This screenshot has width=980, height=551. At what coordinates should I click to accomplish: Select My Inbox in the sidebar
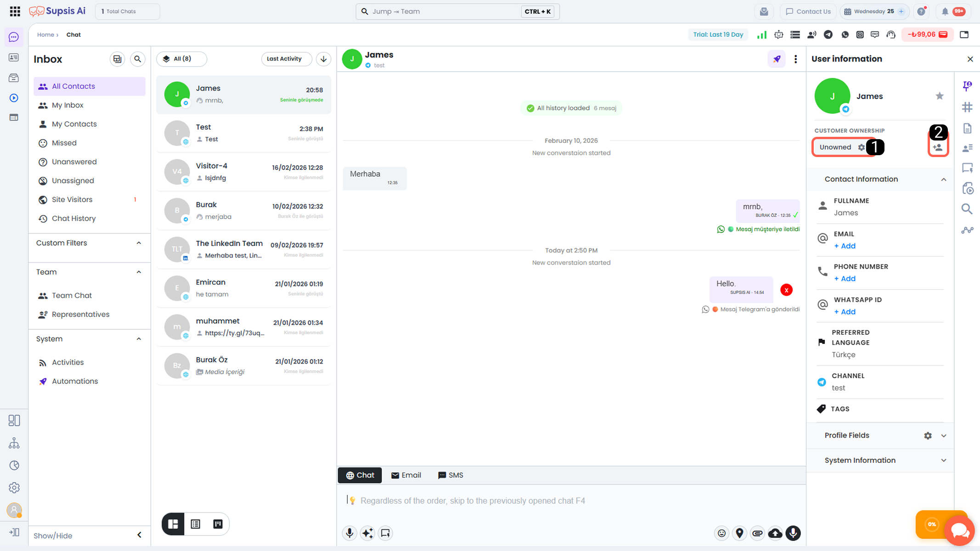coord(90,105)
